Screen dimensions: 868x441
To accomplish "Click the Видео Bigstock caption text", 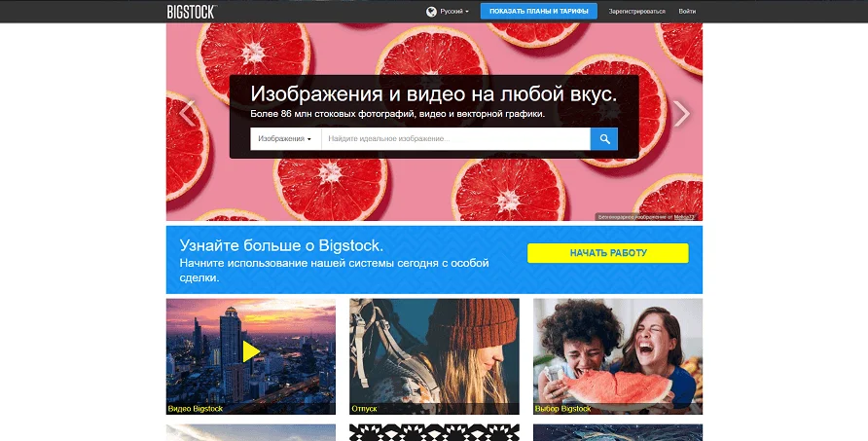I will click(196, 409).
